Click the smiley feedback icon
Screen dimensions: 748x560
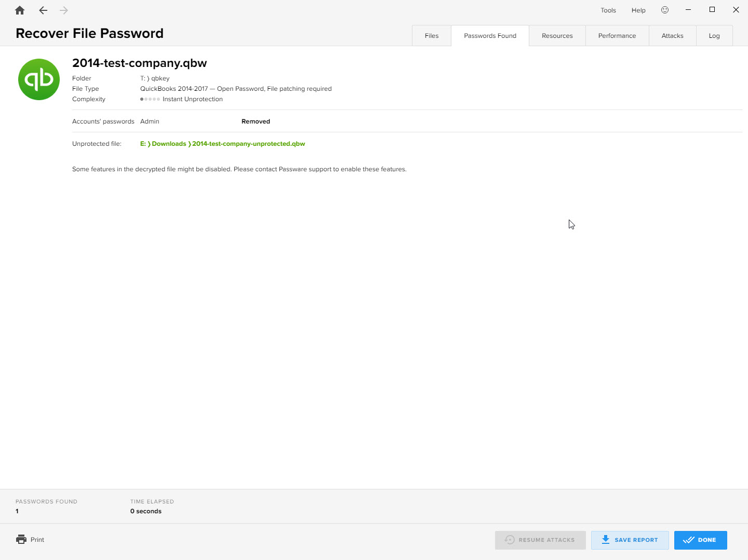pyautogui.click(x=665, y=10)
